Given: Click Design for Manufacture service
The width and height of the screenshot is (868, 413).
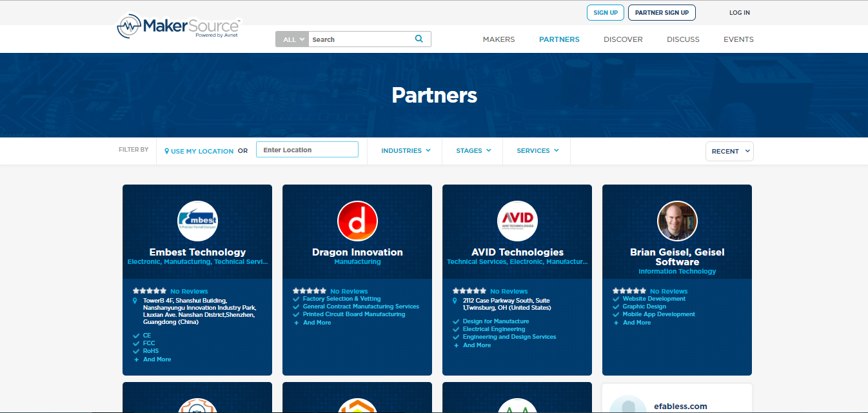Looking at the screenshot, I should coord(496,321).
